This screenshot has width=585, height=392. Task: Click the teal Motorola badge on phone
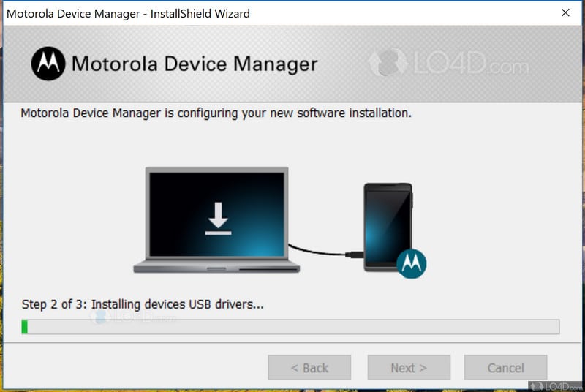pyautogui.click(x=411, y=264)
